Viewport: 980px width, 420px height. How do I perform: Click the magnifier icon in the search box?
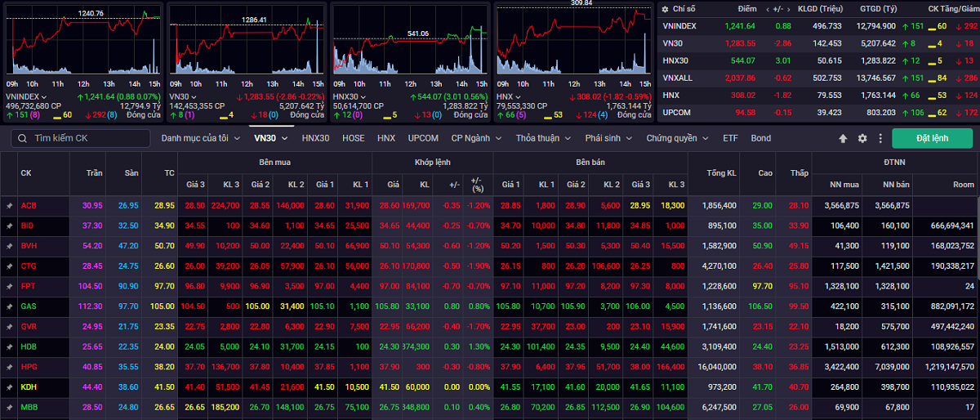click(x=21, y=139)
